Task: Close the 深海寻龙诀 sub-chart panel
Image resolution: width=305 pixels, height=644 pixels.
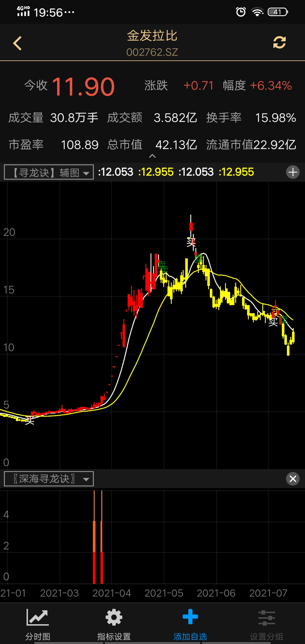Action: click(293, 479)
